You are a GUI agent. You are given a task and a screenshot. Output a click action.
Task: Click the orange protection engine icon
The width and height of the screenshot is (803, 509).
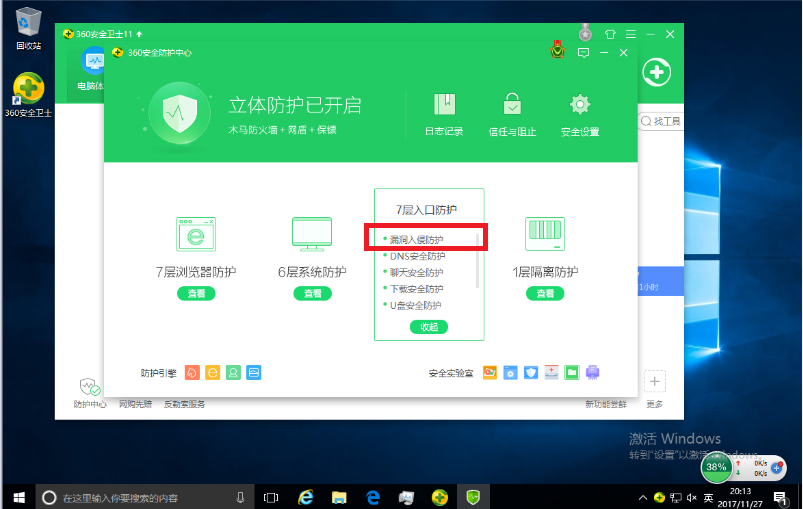pos(192,372)
